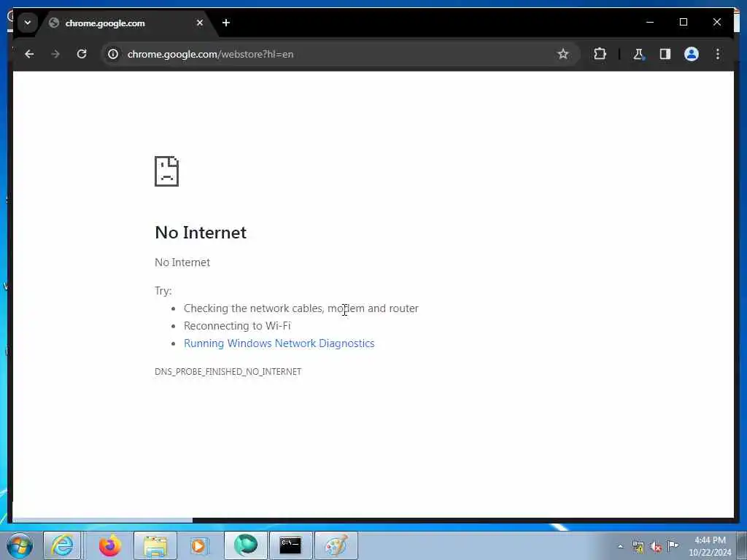Open Action Center flag icon
Viewport: 747px width, 560px height.
tap(673, 545)
